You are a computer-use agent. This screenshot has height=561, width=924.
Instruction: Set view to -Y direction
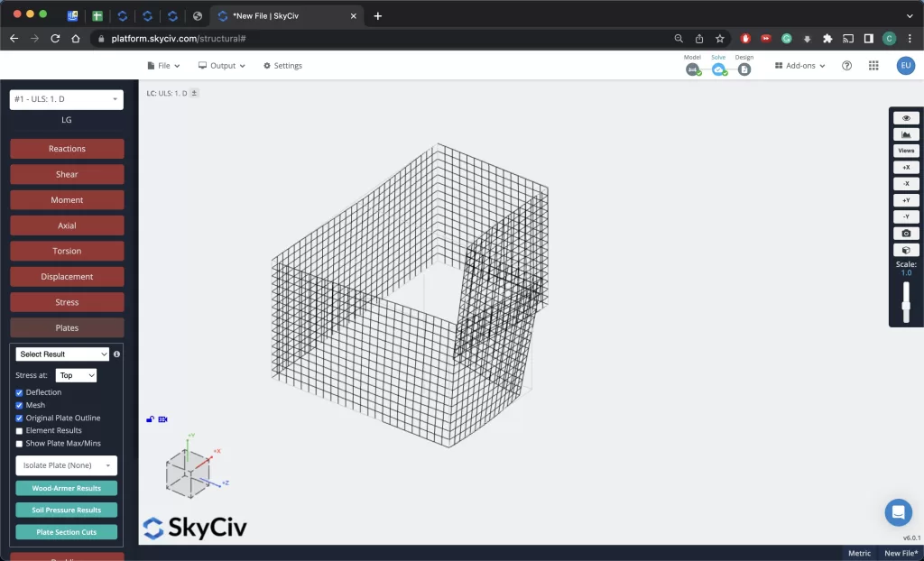(906, 216)
